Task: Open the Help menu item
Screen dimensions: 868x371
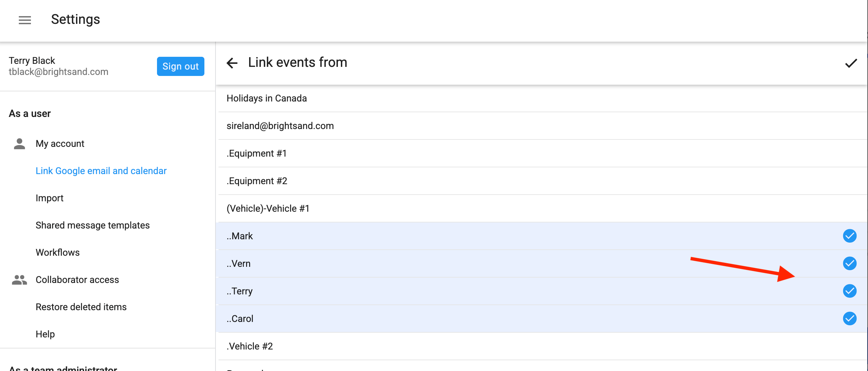Action: coord(45,334)
